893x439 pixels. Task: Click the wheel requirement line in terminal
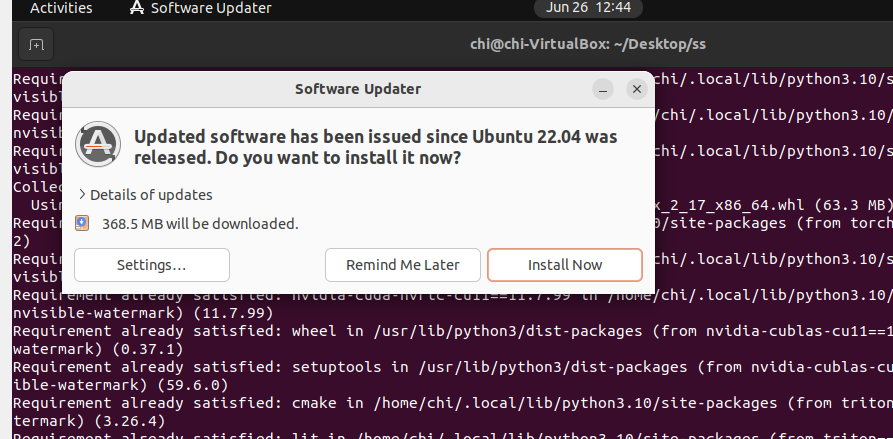tap(400, 330)
